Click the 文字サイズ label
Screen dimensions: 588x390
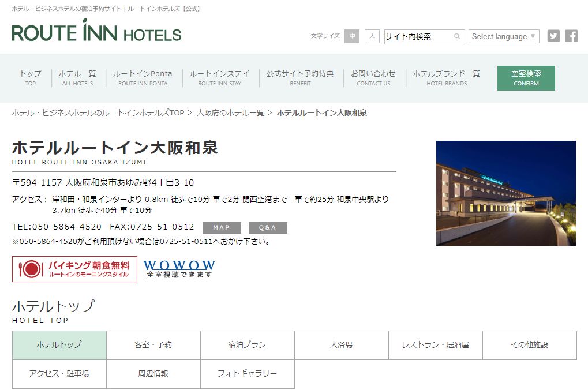click(x=325, y=36)
